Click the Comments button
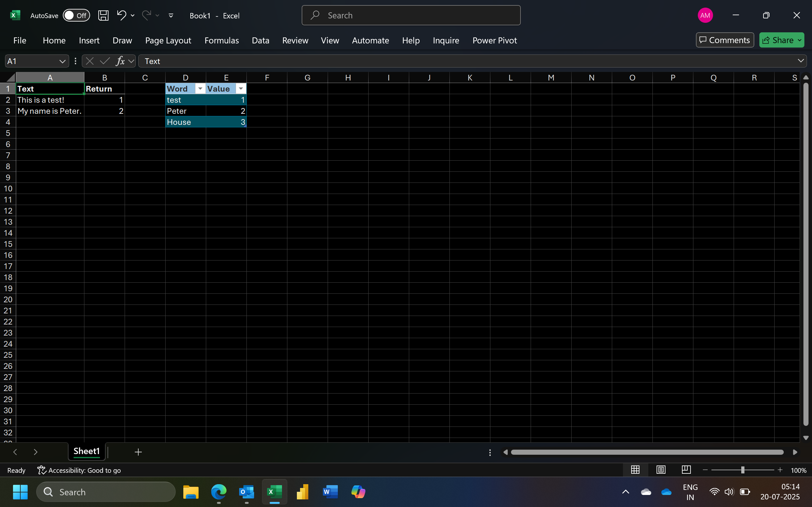The height and width of the screenshot is (507, 812). point(724,40)
